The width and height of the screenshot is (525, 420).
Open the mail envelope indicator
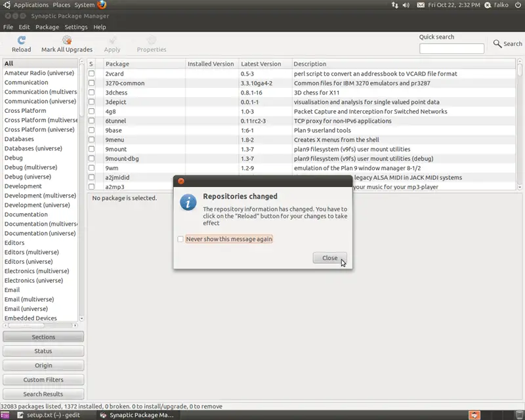421,5
